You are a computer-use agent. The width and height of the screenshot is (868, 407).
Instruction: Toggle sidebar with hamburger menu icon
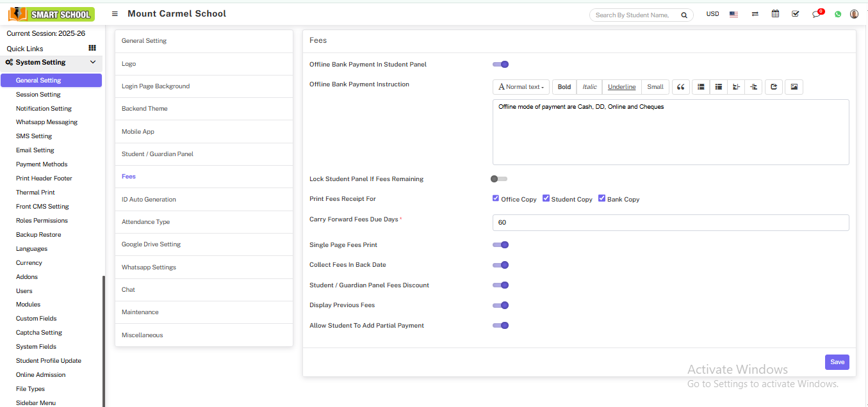point(115,14)
